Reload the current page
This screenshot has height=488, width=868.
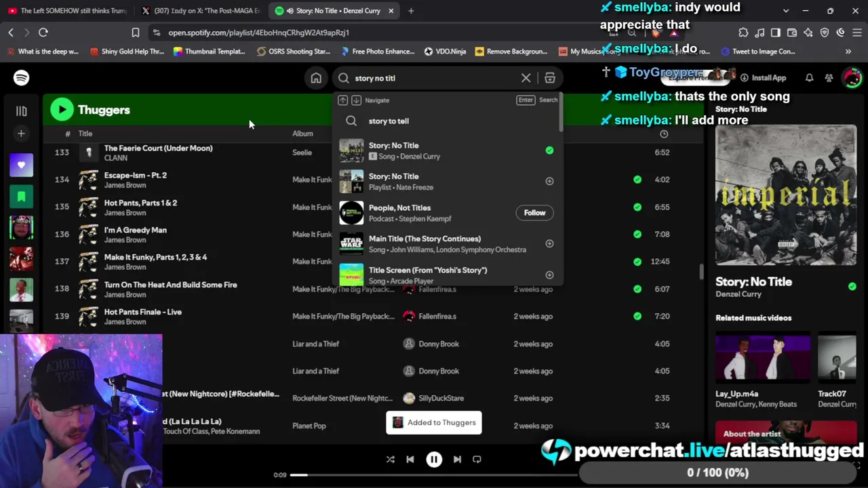[x=43, y=33]
